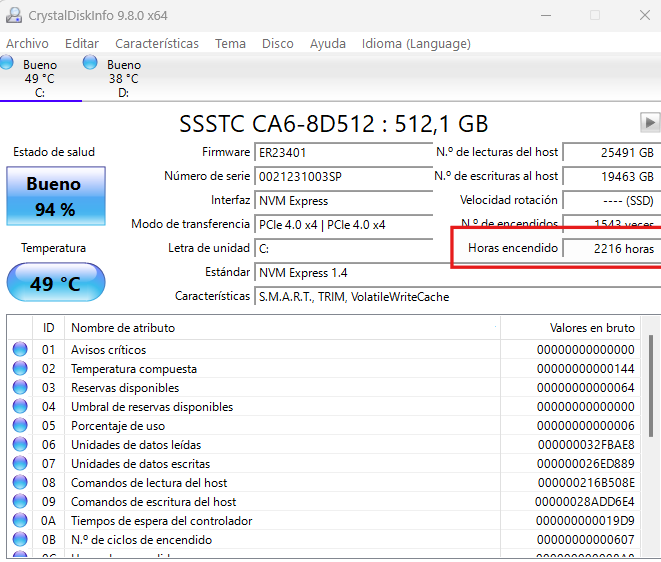Viewport: 661px width, 562px height.
Task: Click the Características field S.M.A.R.T., TRIM
Action: pos(457,296)
